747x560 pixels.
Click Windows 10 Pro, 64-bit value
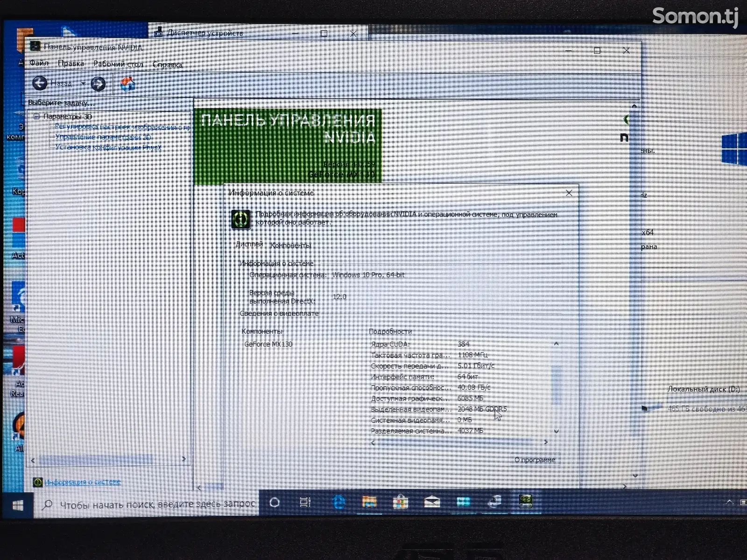368,275
